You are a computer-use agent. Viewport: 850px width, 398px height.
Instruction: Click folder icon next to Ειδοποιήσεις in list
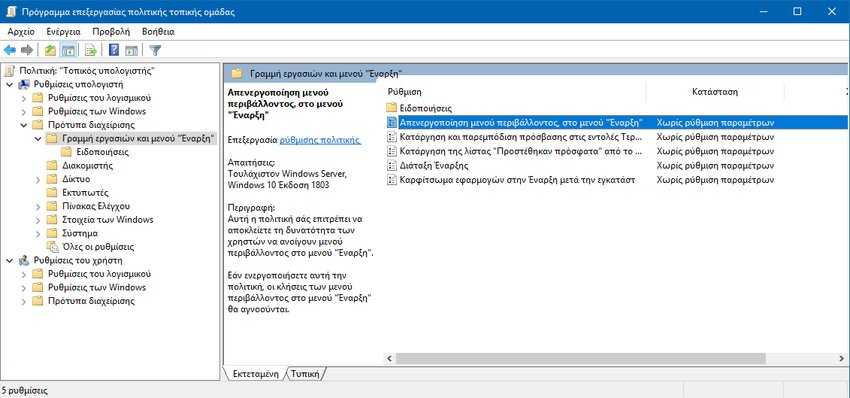pos(391,108)
